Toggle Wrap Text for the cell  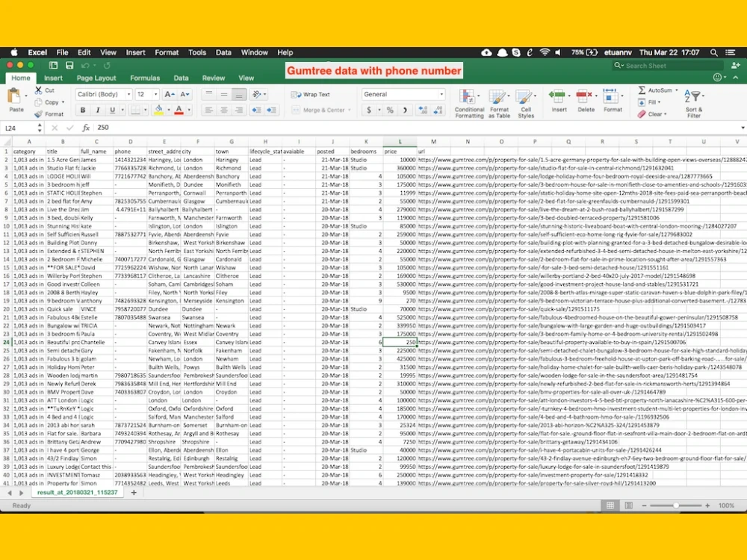click(311, 94)
